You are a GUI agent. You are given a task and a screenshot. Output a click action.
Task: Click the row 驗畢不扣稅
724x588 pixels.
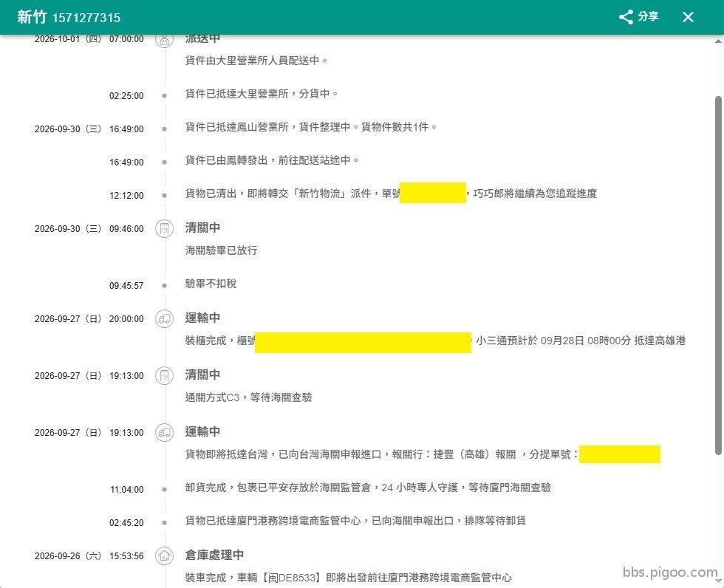pyautogui.click(x=211, y=284)
